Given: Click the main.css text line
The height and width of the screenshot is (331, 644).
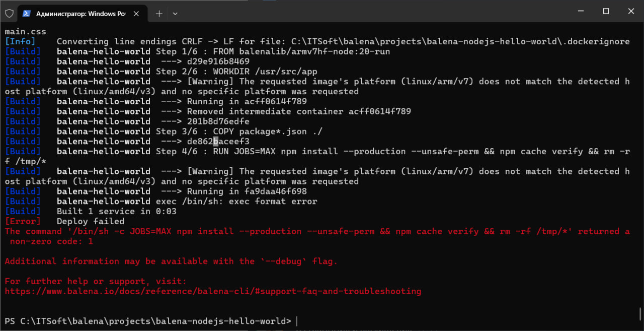Looking at the screenshot, I should (x=25, y=32).
